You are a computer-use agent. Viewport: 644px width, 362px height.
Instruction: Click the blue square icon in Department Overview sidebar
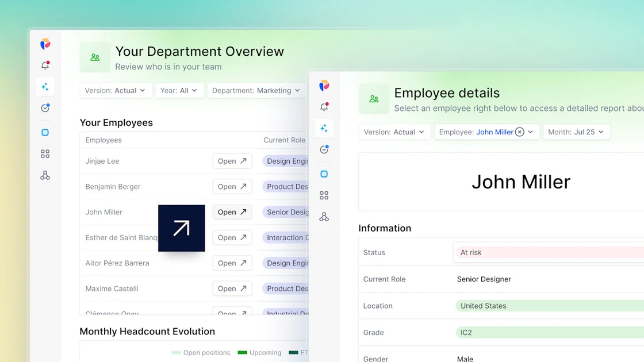tap(45, 133)
